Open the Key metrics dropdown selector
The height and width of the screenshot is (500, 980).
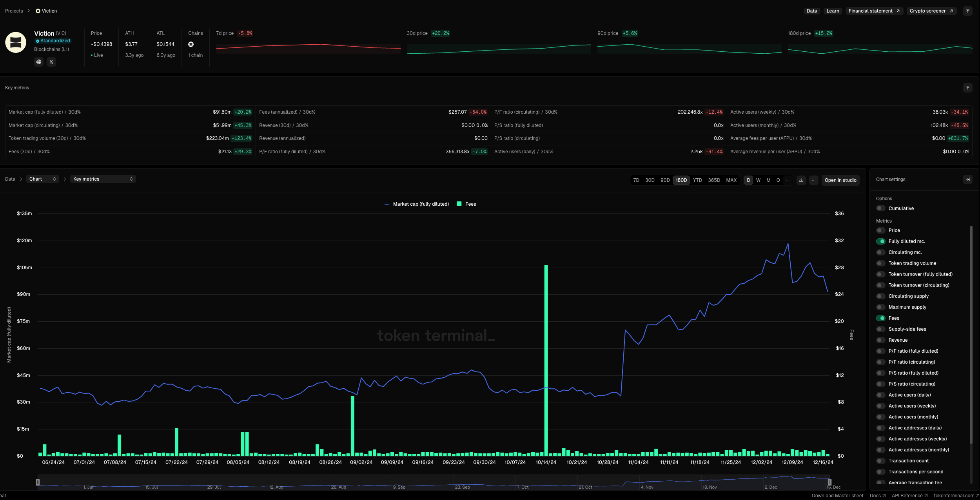click(x=103, y=179)
